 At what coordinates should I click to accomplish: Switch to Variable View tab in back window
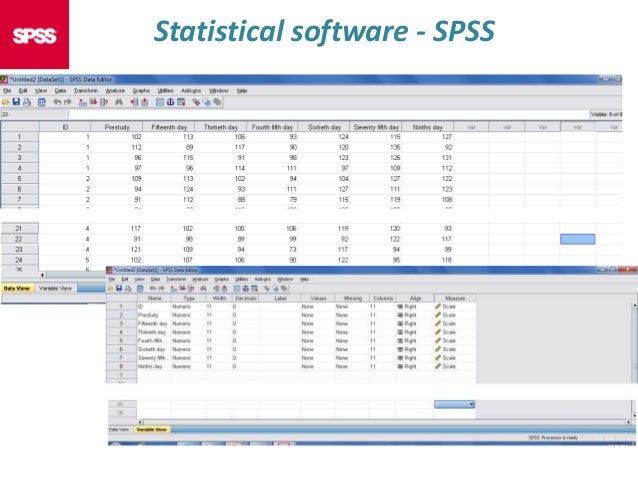click(55, 288)
